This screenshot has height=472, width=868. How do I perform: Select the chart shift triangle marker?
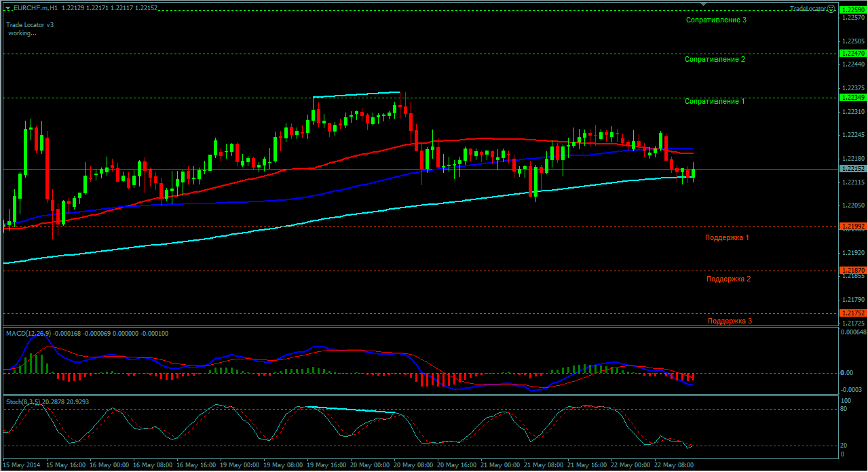(704, 4)
